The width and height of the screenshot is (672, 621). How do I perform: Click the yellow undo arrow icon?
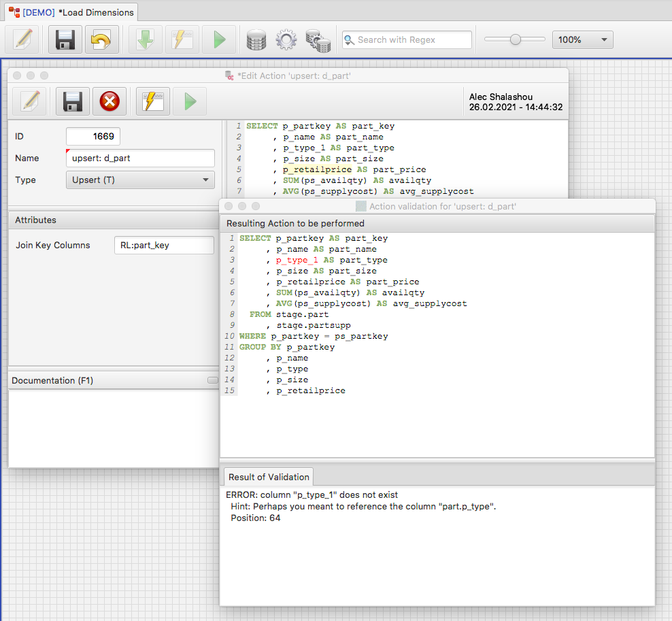102,40
